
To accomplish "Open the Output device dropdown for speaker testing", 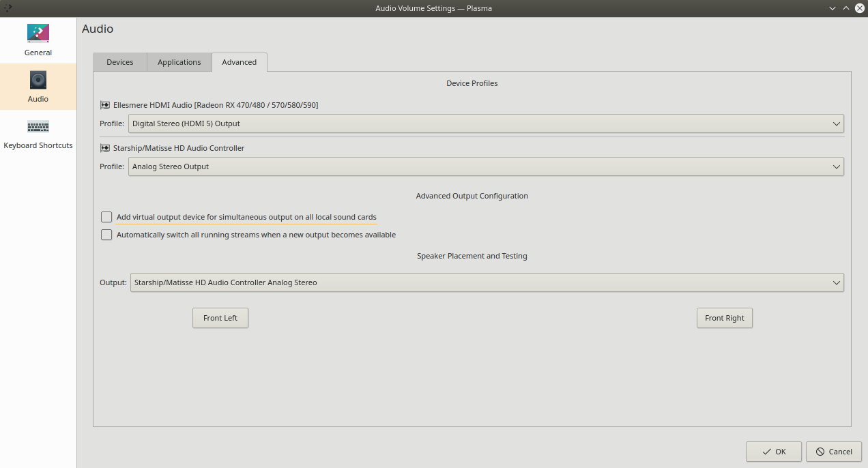I will click(x=486, y=282).
